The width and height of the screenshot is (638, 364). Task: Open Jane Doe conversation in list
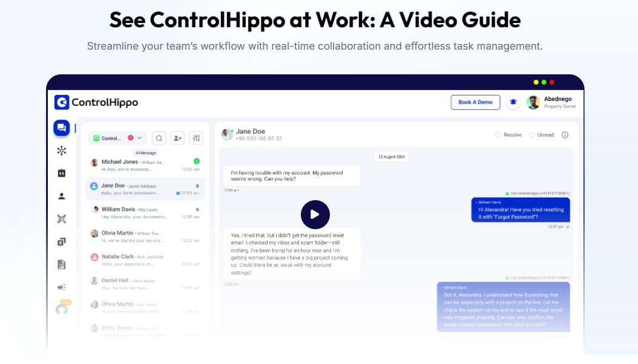point(145,189)
